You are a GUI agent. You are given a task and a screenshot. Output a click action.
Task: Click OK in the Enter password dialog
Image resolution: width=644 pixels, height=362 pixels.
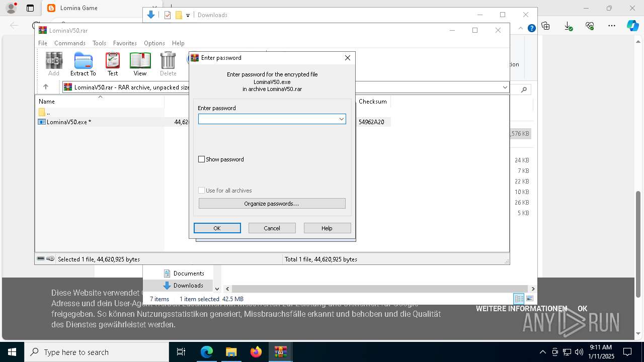point(217,228)
